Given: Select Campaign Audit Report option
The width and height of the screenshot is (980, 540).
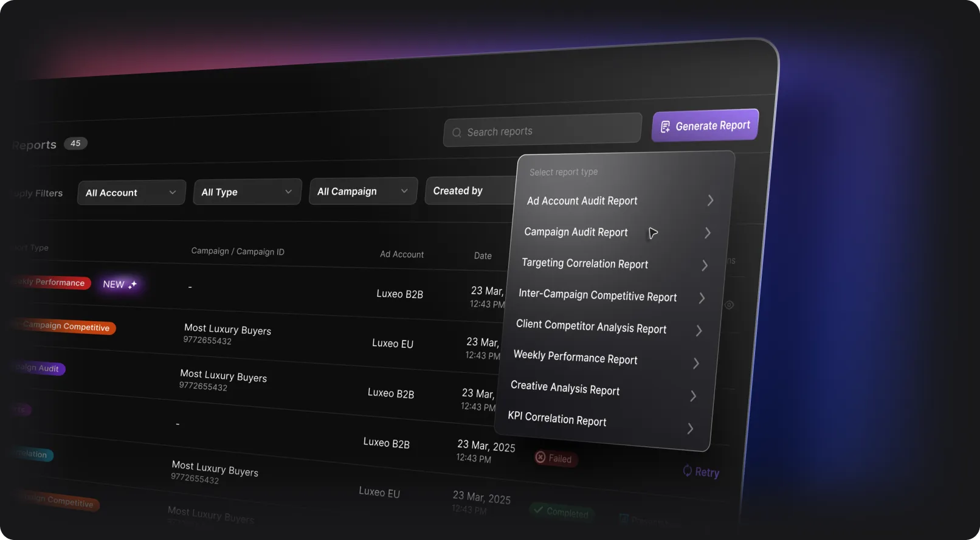Looking at the screenshot, I should tap(576, 232).
